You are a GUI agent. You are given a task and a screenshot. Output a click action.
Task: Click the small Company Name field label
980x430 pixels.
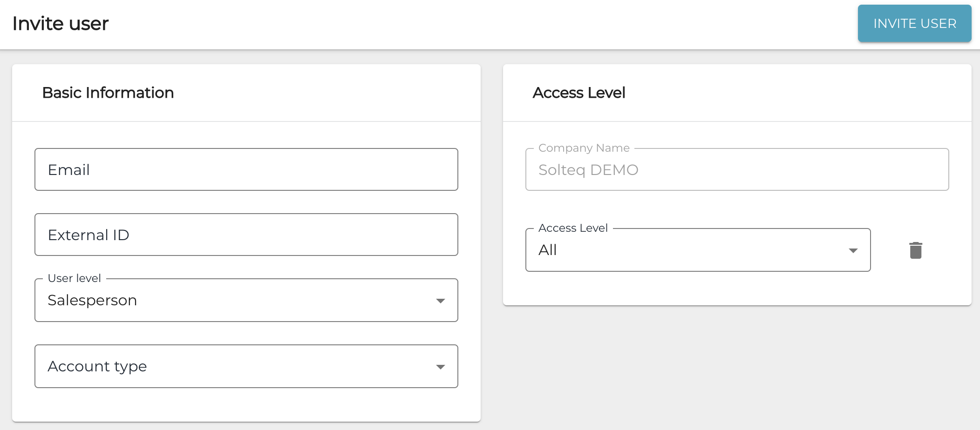click(x=584, y=148)
